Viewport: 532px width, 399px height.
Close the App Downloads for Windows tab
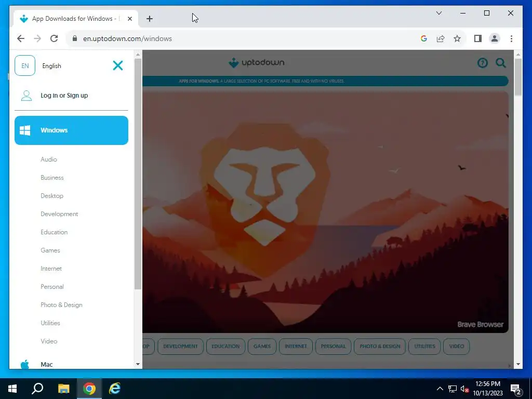coord(129,19)
